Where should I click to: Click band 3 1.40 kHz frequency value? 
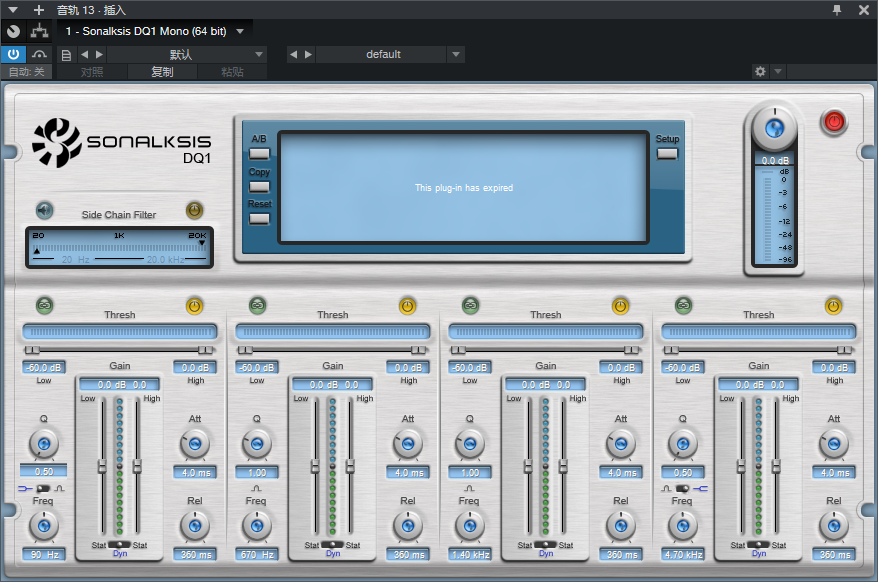pyautogui.click(x=470, y=555)
